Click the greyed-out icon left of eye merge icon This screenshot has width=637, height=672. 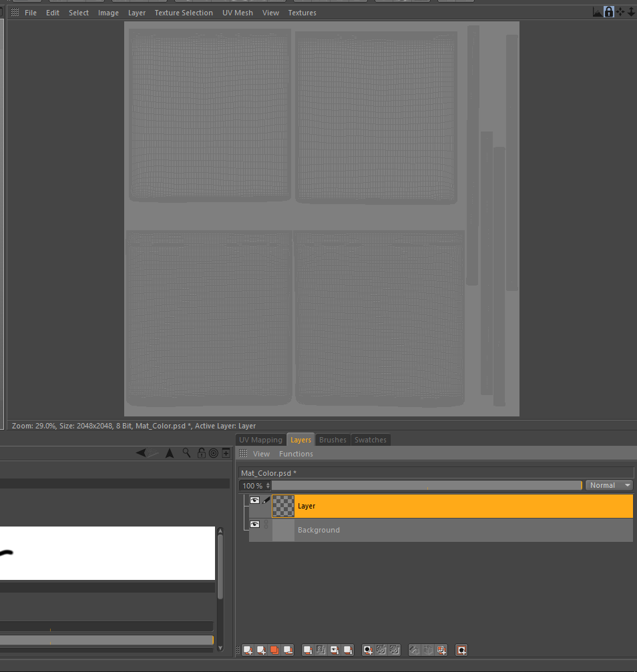(321, 650)
